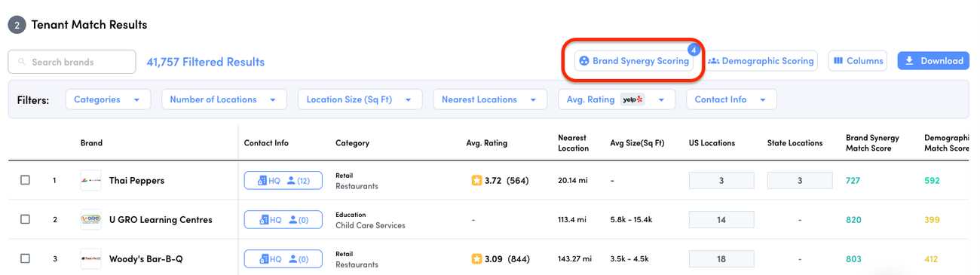Click the Child Care Services category text

tap(370, 225)
